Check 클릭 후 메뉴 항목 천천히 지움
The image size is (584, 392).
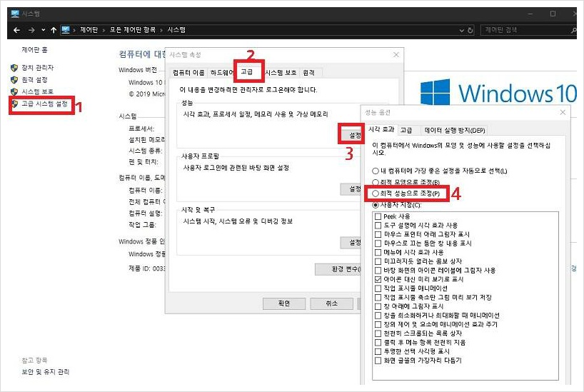coord(378,343)
